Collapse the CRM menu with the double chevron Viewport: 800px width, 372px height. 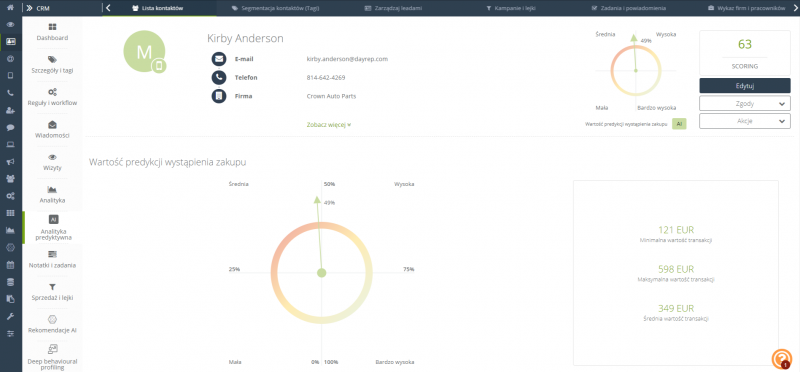(30, 8)
